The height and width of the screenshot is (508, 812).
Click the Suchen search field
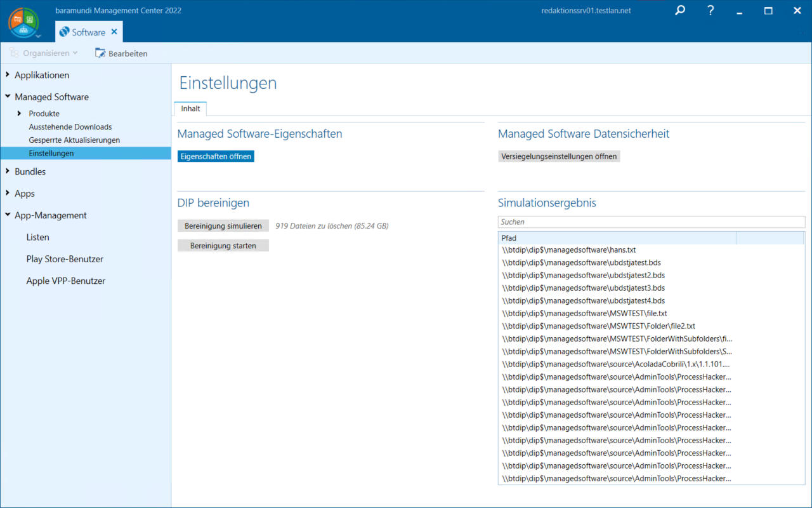pos(651,222)
